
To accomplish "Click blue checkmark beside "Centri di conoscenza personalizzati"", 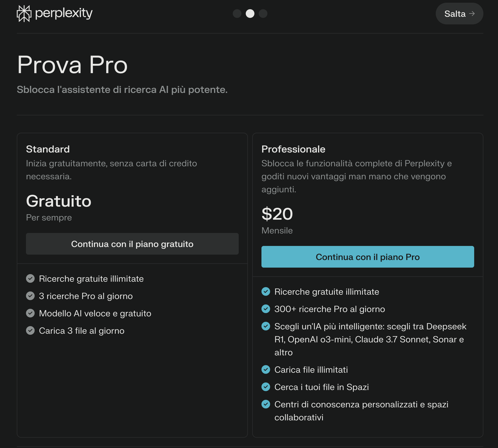I will tap(266, 404).
